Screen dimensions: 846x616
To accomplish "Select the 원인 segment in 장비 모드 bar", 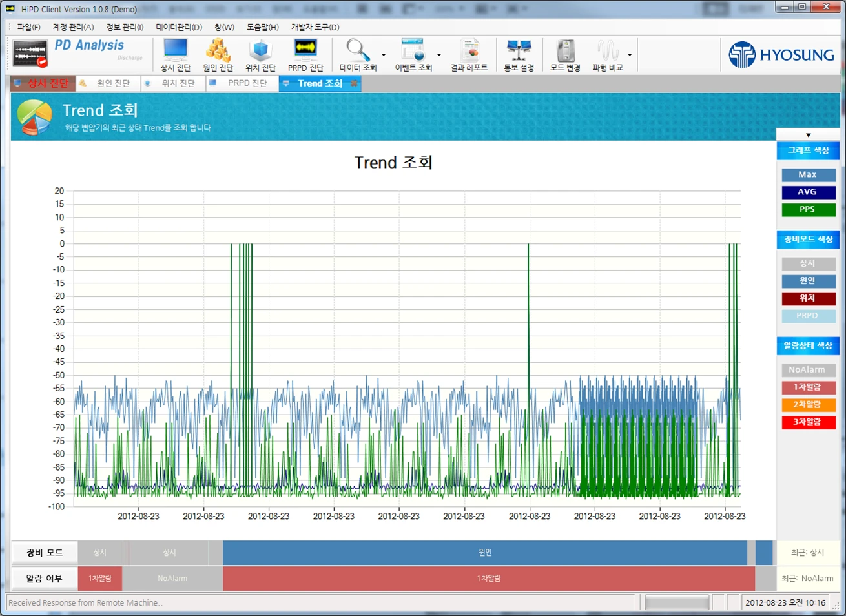I will click(x=484, y=553).
